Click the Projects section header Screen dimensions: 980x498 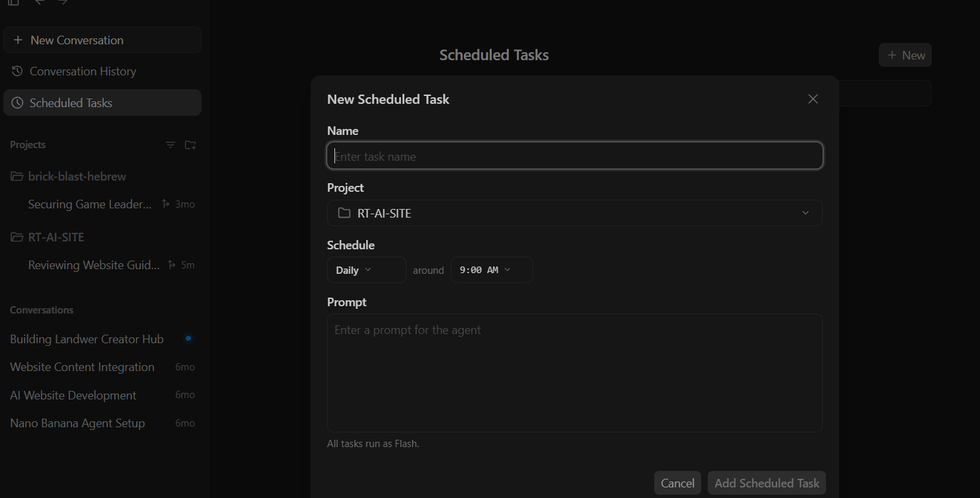(28, 145)
